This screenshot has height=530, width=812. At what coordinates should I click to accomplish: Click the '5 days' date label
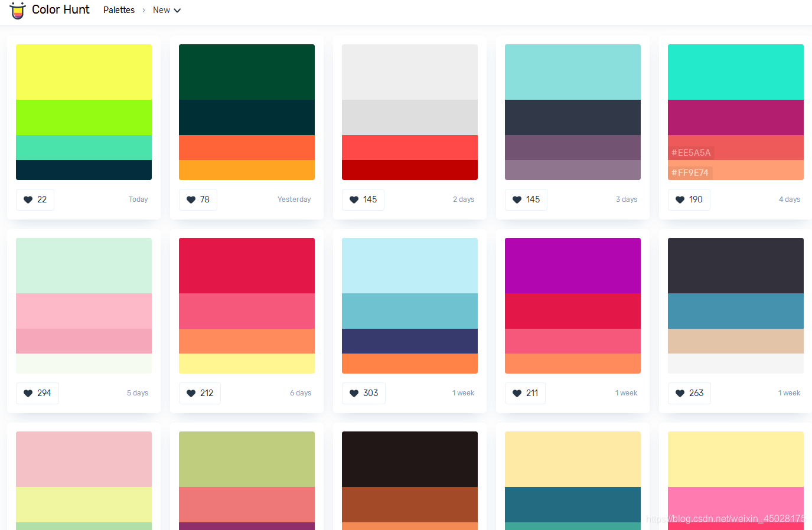(x=138, y=393)
